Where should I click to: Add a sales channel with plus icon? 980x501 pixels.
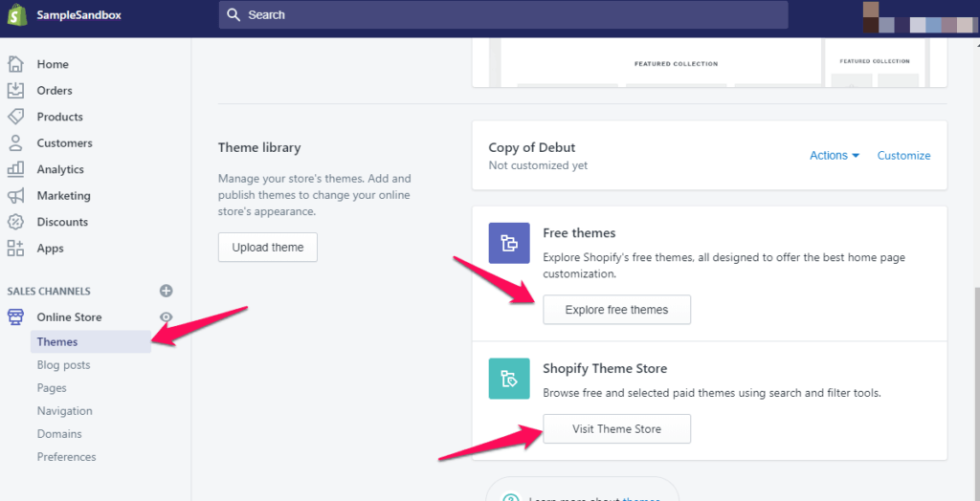(166, 291)
